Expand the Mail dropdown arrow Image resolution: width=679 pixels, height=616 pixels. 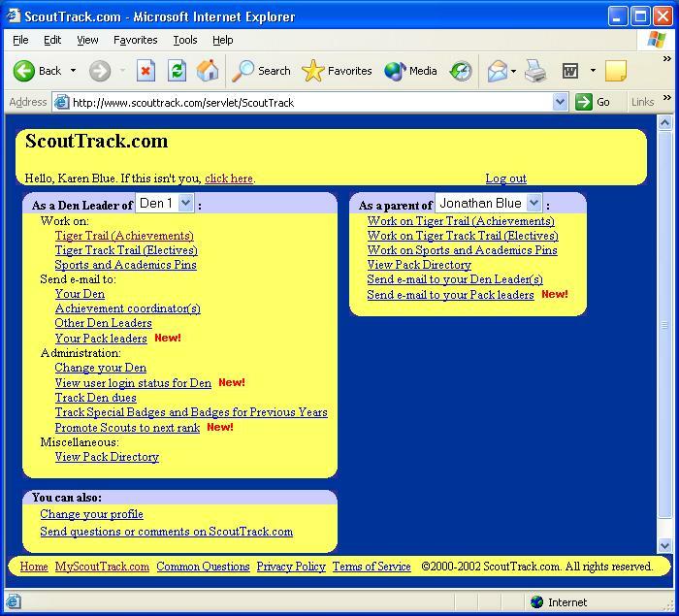[513, 71]
